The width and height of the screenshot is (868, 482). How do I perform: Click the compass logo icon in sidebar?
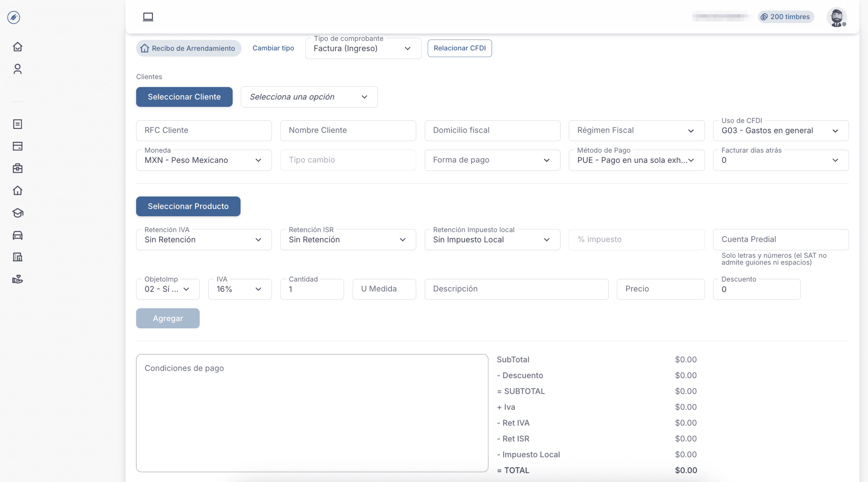coord(14,17)
